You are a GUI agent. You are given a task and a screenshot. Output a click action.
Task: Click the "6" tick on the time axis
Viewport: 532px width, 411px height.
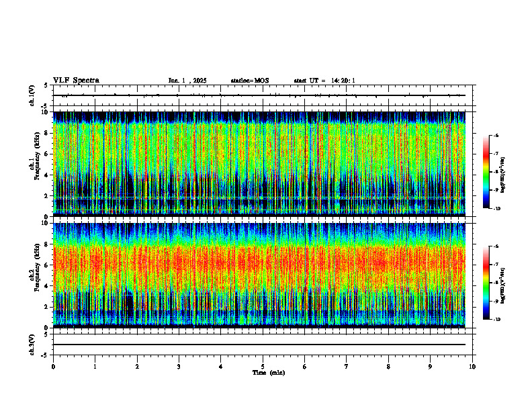pos(305,367)
